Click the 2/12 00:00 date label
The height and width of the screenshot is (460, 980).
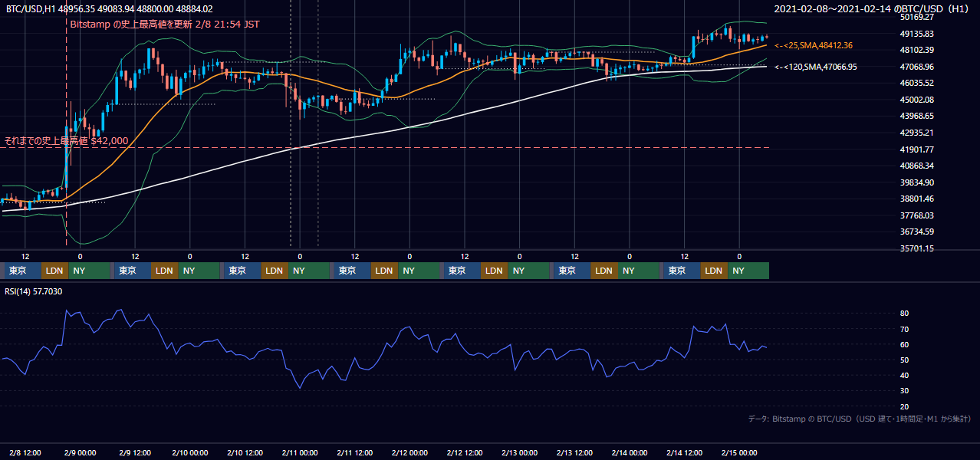[x=409, y=452]
